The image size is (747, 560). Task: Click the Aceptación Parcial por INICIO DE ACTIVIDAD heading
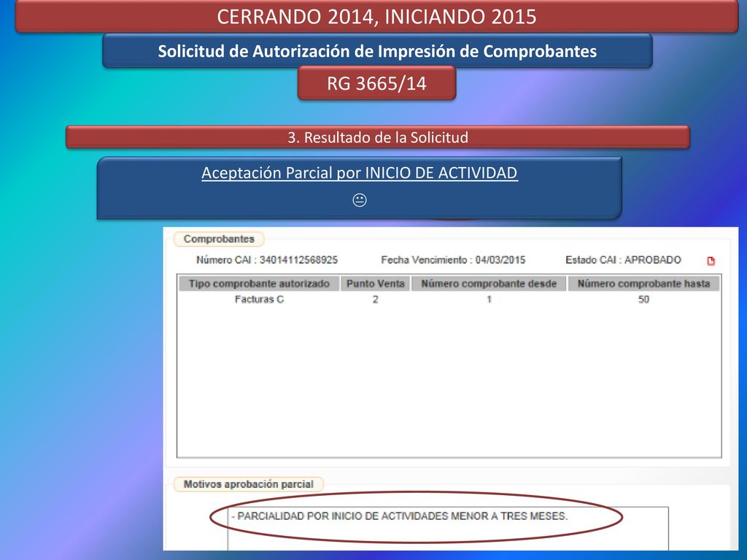click(360, 173)
